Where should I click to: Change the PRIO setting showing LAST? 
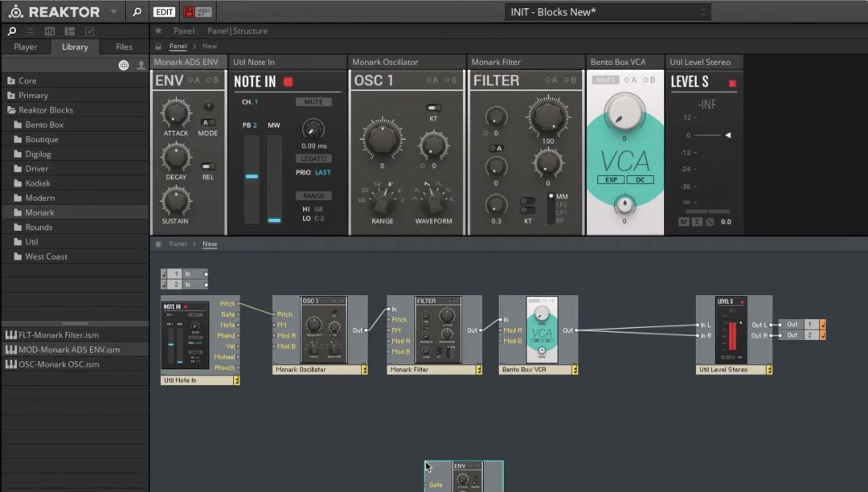pos(323,173)
